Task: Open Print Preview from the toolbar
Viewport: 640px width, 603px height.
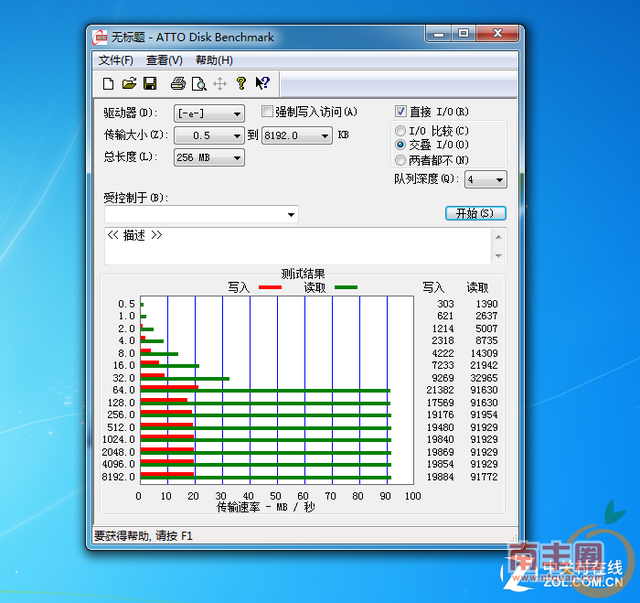Action: pyautogui.click(x=199, y=84)
